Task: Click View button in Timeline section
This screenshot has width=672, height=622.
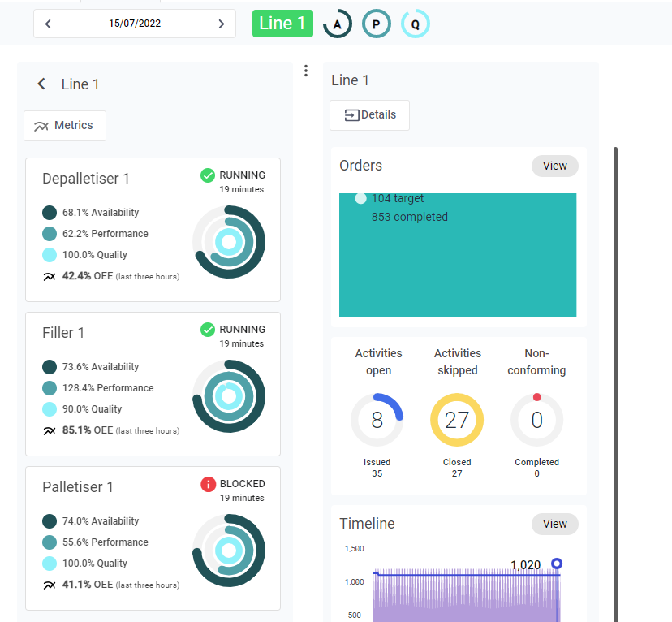Action: [x=554, y=524]
